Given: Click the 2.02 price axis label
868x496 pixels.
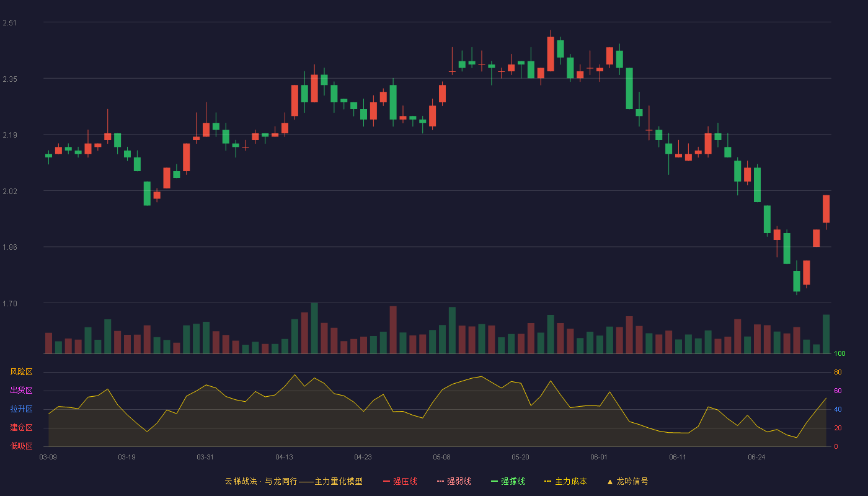Looking at the screenshot, I should pyautogui.click(x=10, y=191).
